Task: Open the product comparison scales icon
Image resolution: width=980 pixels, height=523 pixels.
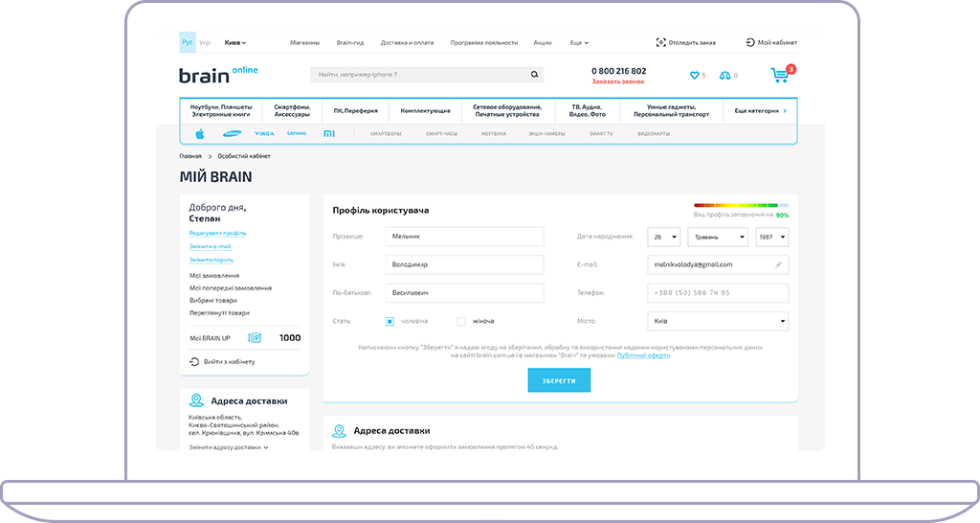Action: [725, 76]
